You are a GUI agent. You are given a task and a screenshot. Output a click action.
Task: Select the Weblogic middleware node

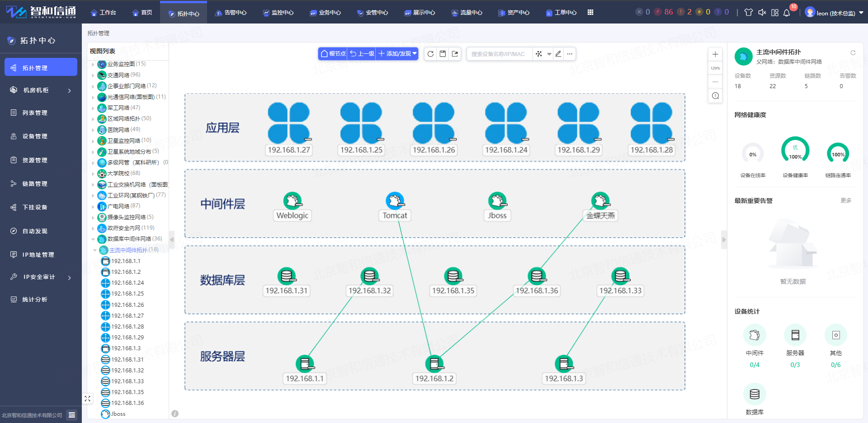292,207
